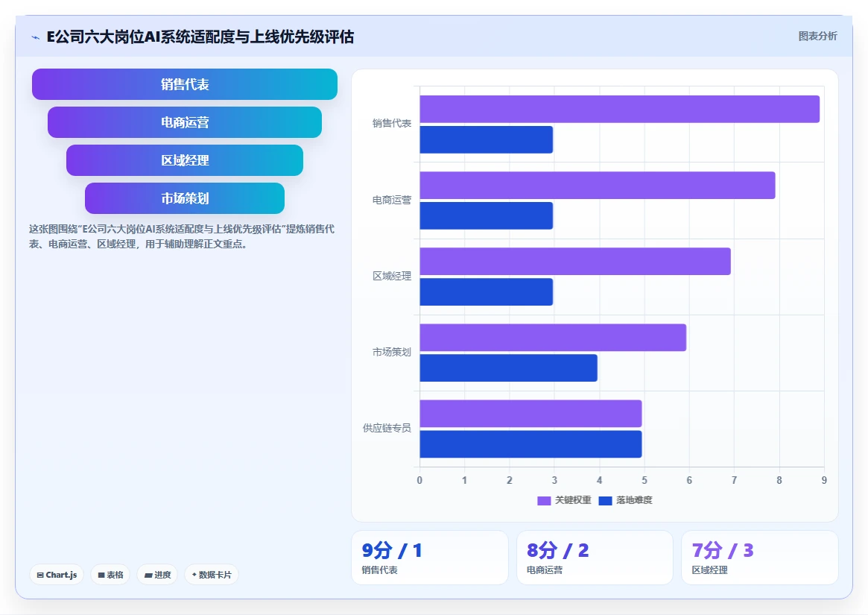Toggle the 落地难度 legend swatch

point(605,500)
